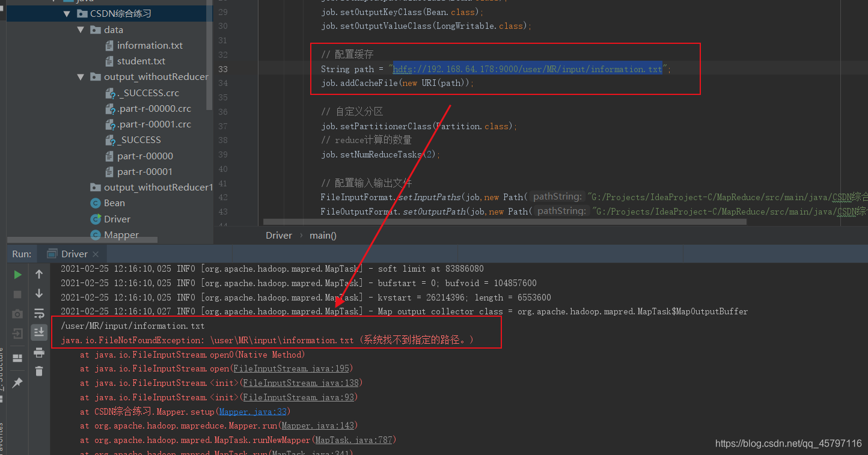Click the job.setPartitionerClass line
Image resolution: width=868 pixels, height=455 pixels.
[x=419, y=126]
